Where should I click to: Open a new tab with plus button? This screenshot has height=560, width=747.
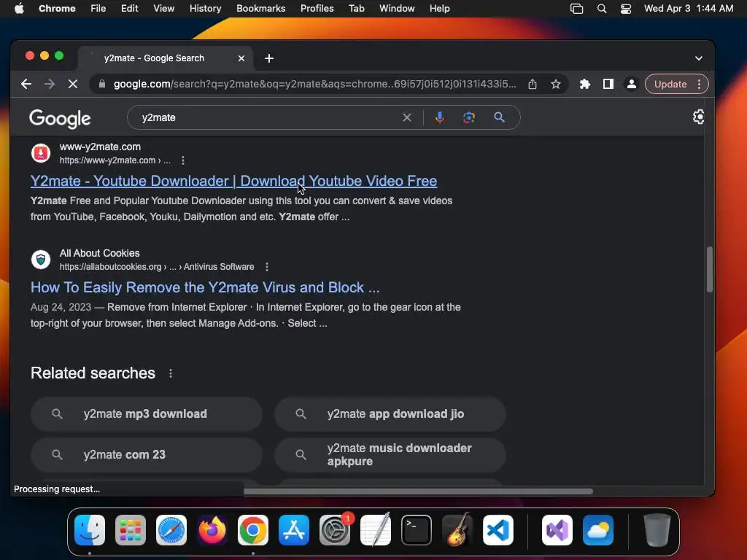268,58
